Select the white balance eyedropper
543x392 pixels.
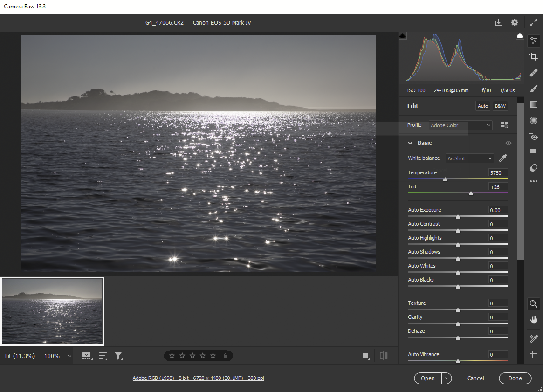pos(502,158)
